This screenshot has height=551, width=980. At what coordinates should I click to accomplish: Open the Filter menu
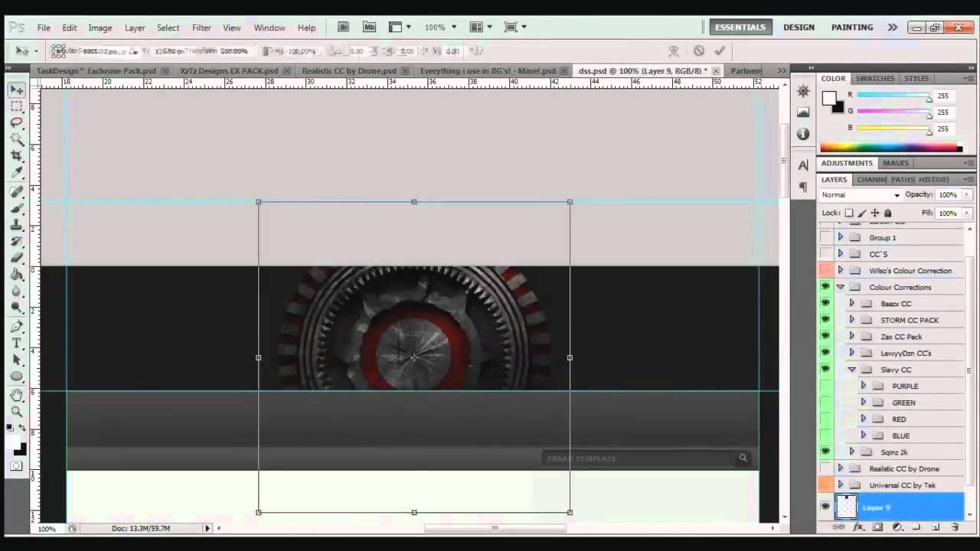tap(201, 28)
